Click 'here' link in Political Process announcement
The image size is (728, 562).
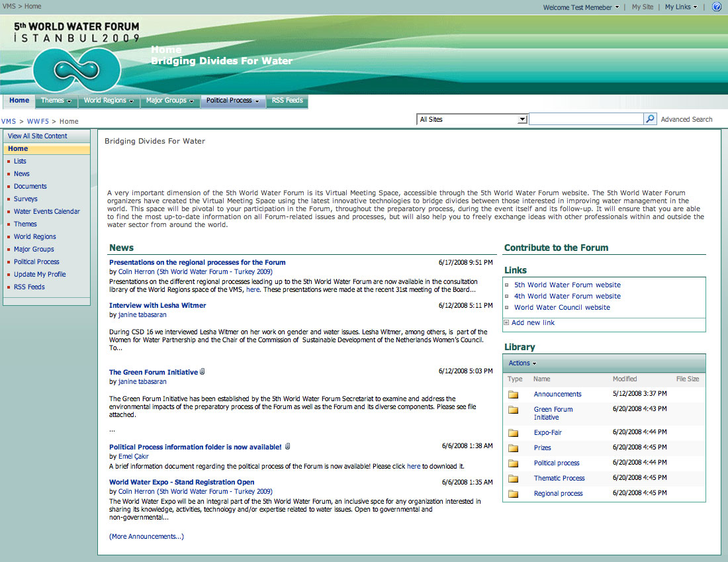tap(414, 466)
